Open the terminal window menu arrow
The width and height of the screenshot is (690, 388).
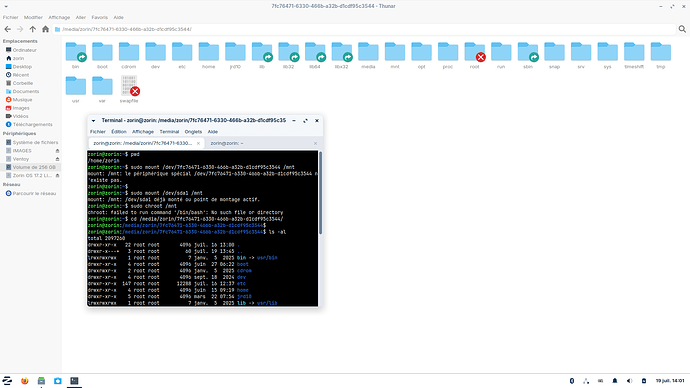click(93, 121)
